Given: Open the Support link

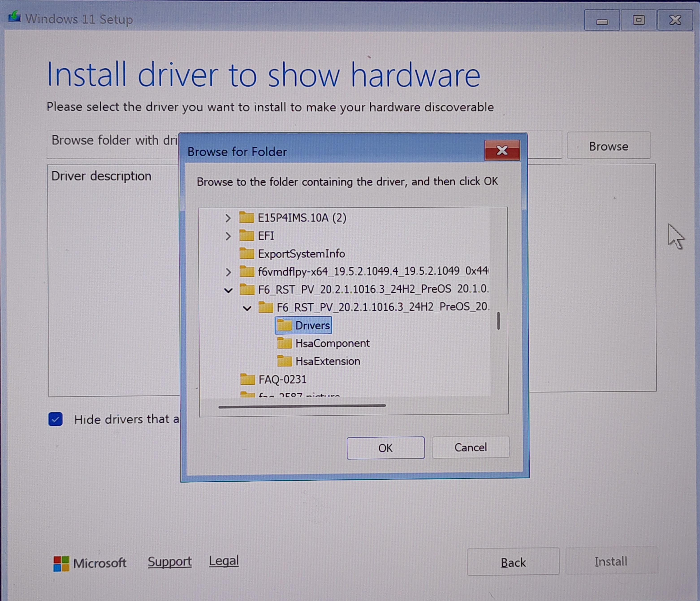Looking at the screenshot, I should click(x=170, y=562).
